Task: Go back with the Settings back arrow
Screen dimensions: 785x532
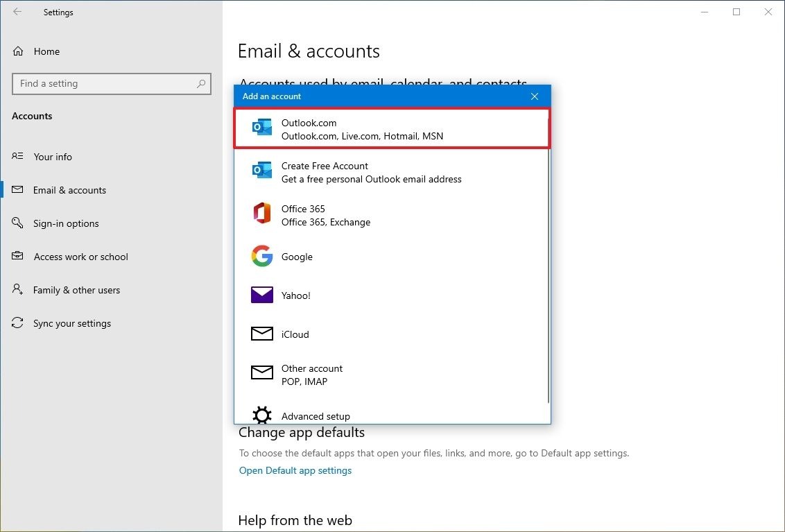Action: coord(17,12)
